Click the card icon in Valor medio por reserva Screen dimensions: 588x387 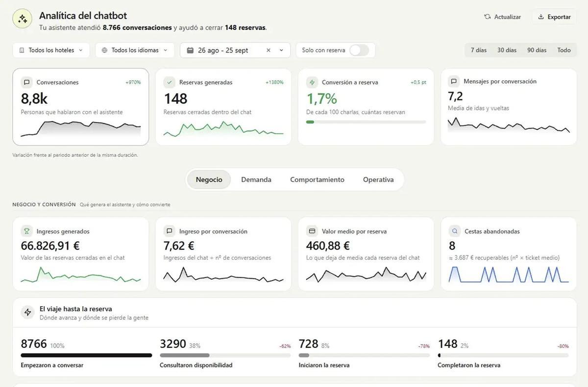(312, 231)
